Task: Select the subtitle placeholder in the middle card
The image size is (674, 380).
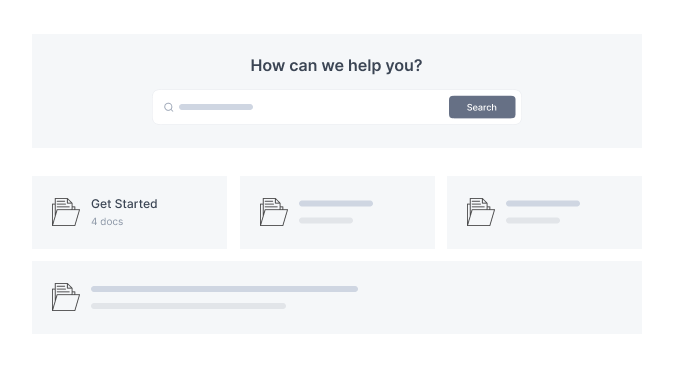Action: 326,221
